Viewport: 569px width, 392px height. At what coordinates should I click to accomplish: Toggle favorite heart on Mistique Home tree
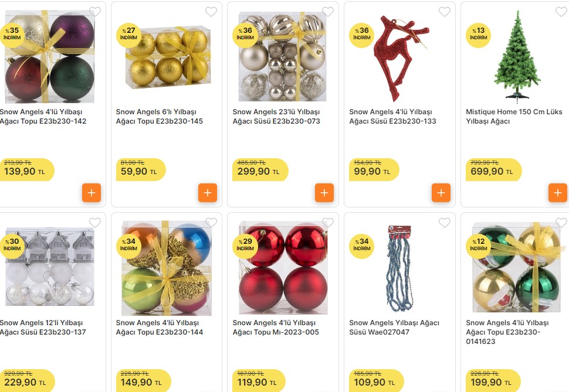coord(561,12)
